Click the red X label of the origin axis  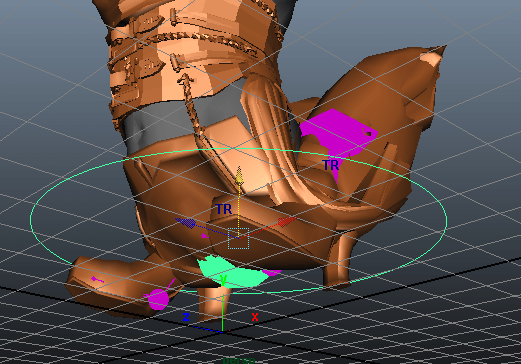[255, 317]
